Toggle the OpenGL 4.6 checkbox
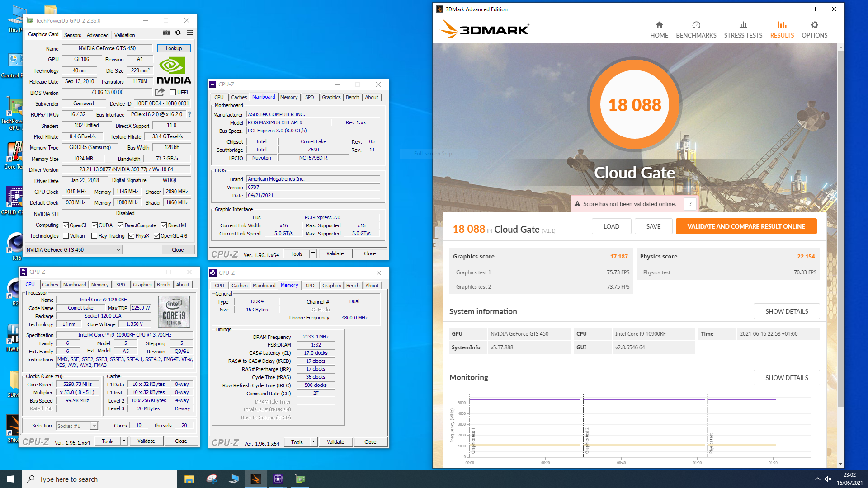Viewport: 868px width, 488px height. point(156,236)
